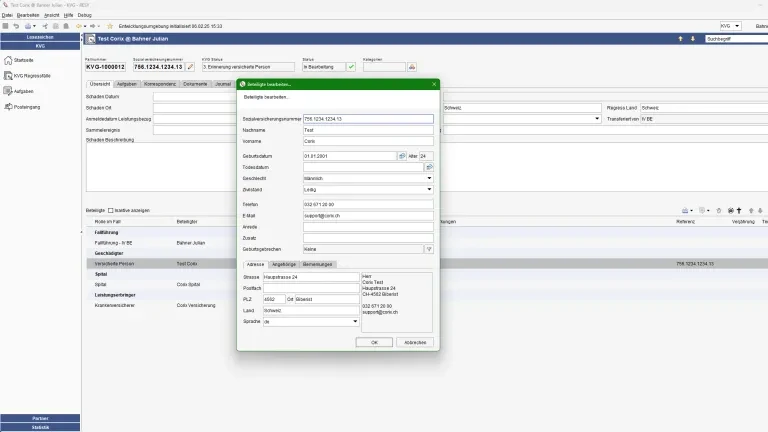The image size is (768, 432).
Task: Click the icon beside the Kategorien field
Action: pyautogui.click(x=411, y=67)
